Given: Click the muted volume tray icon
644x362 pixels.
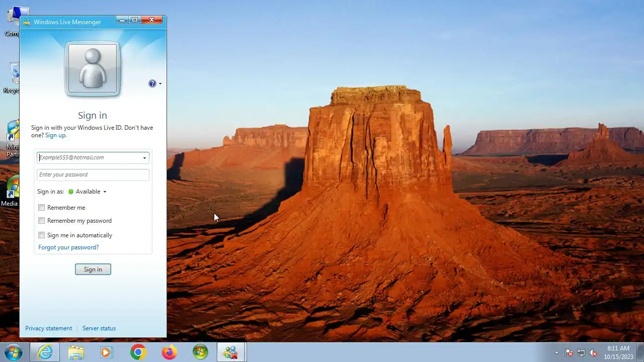Looking at the screenshot, I should pyautogui.click(x=593, y=352).
